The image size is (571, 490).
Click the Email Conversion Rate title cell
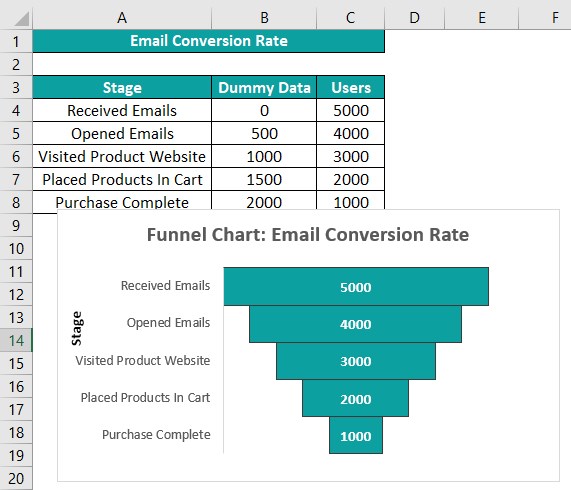tap(209, 41)
